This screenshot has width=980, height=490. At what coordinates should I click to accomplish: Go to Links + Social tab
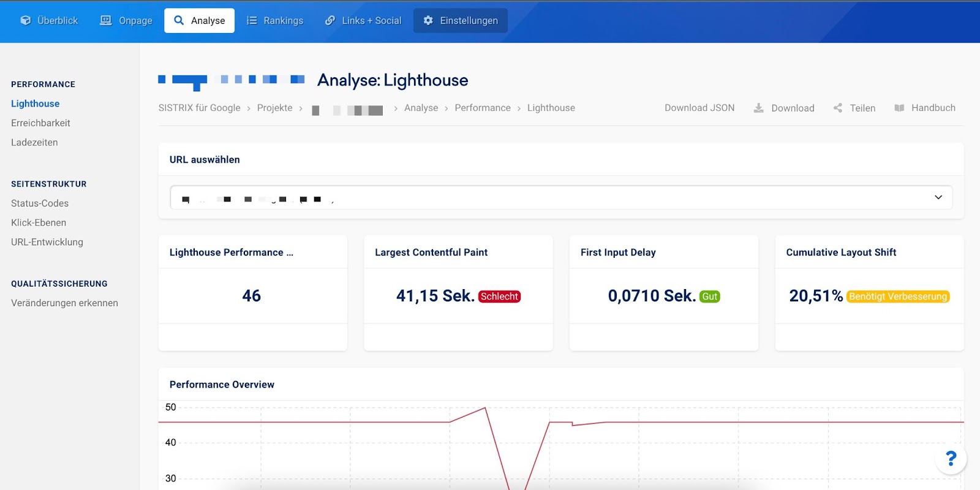coord(363,20)
